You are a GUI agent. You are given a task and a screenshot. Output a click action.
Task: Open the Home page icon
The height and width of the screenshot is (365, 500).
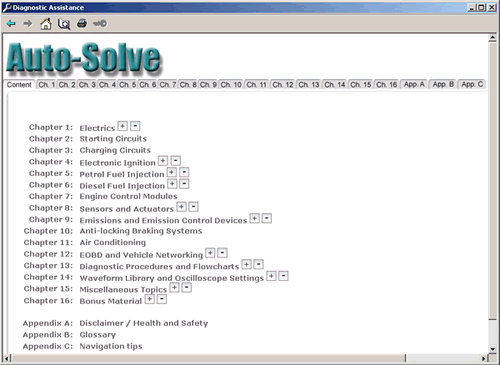(46, 24)
